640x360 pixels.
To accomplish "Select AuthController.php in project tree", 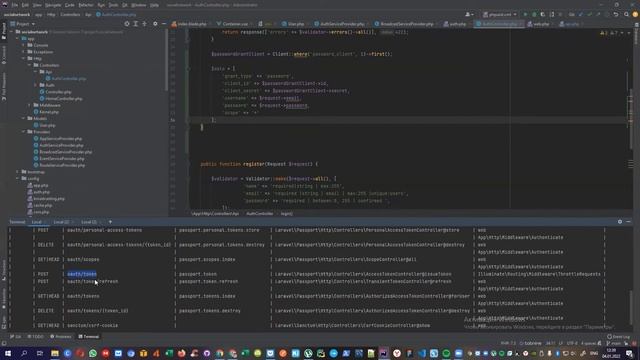I will (66, 78).
